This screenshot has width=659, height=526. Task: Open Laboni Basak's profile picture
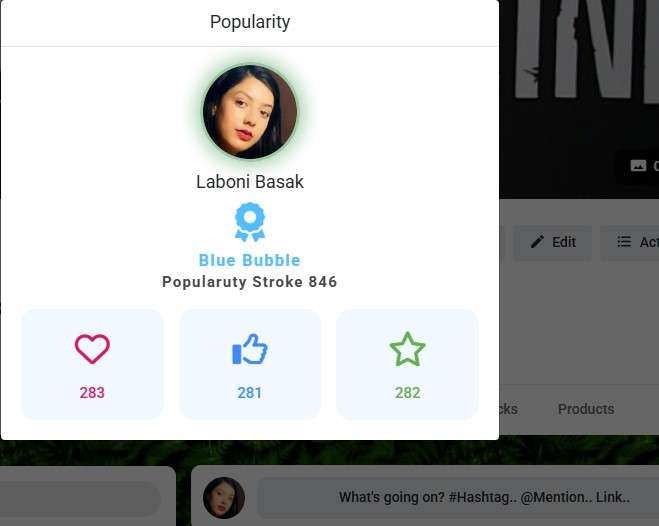250,112
